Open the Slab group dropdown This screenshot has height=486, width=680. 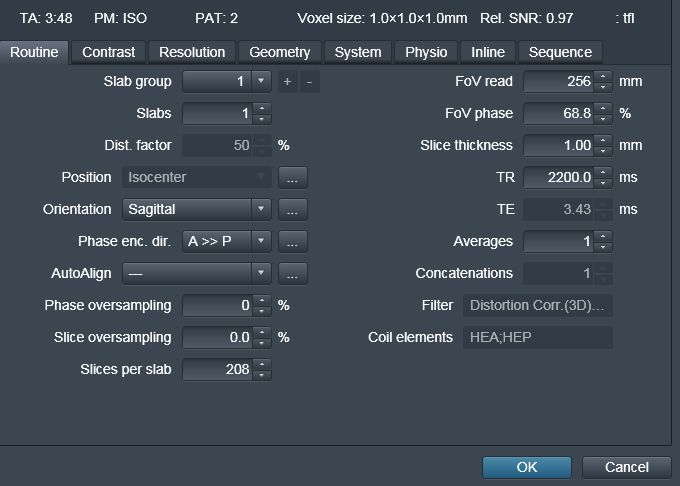[x=261, y=82]
